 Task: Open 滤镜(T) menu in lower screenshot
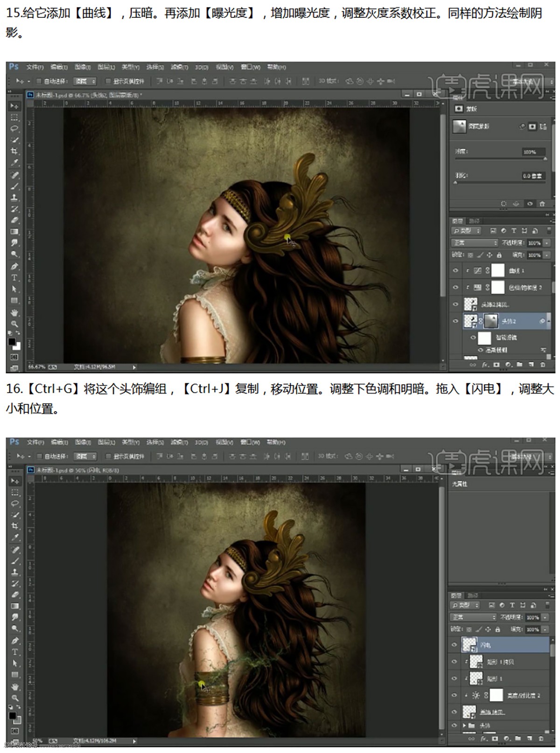(x=179, y=442)
